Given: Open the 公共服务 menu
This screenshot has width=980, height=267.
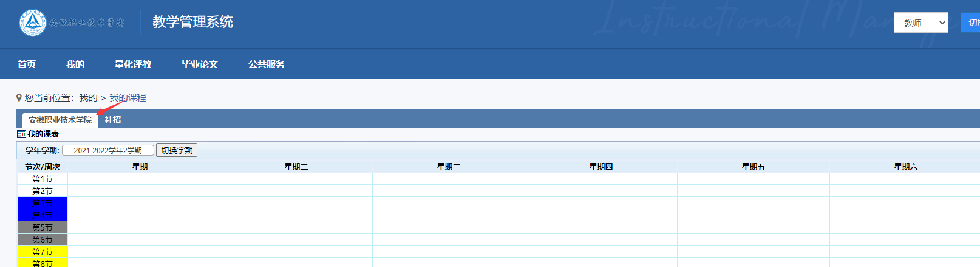Looking at the screenshot, I should click(267, 64).
